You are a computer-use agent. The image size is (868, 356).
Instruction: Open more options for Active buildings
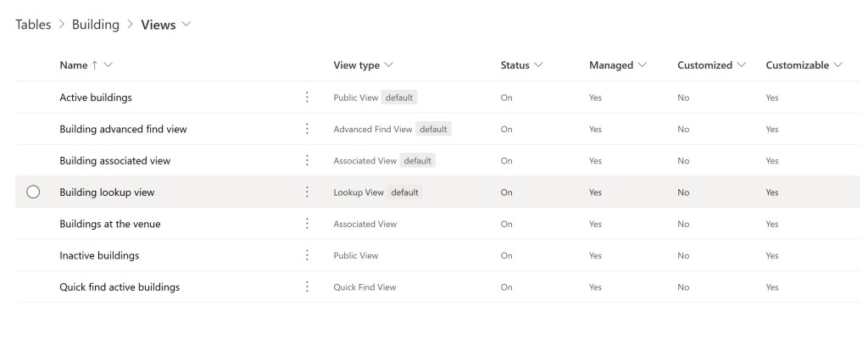tap(307, 97)
